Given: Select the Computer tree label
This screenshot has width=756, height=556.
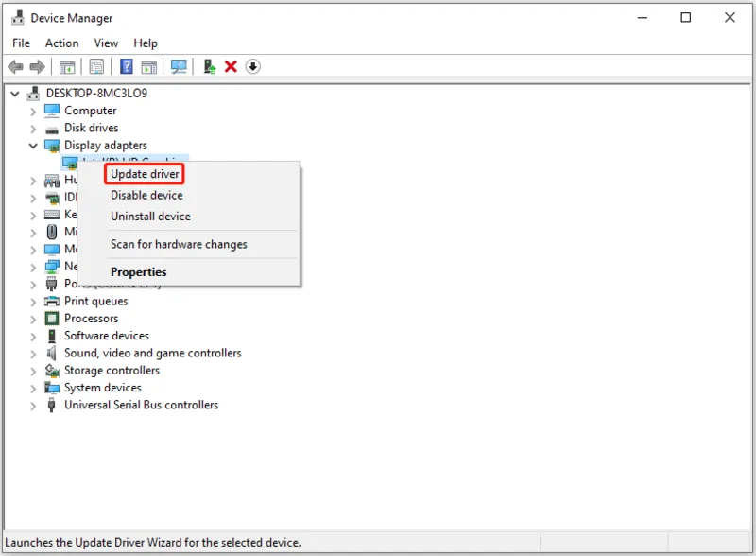Looking at the screenshot, I should 91,111.
